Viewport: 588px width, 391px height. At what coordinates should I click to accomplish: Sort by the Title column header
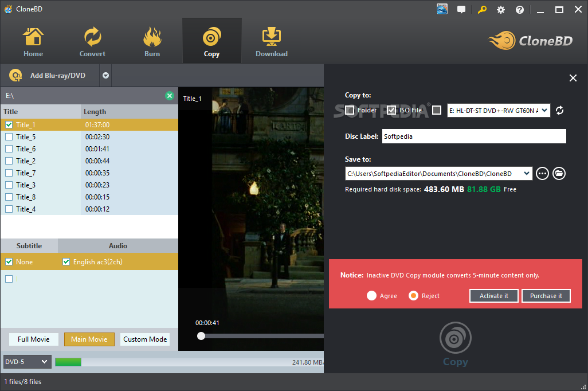pyautogui.click(x=41, y=111)
